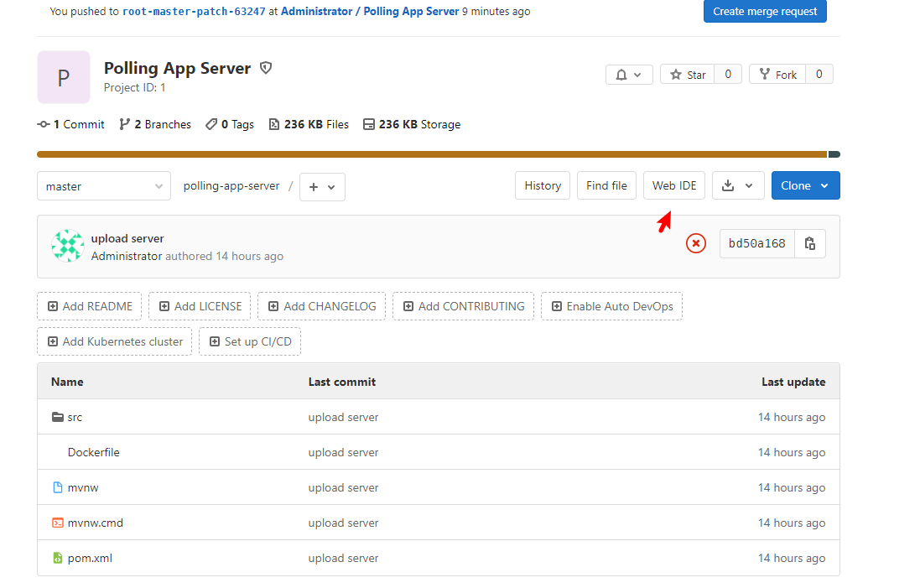Open the upload server commit in Dockerfile row

coord(343,452)
